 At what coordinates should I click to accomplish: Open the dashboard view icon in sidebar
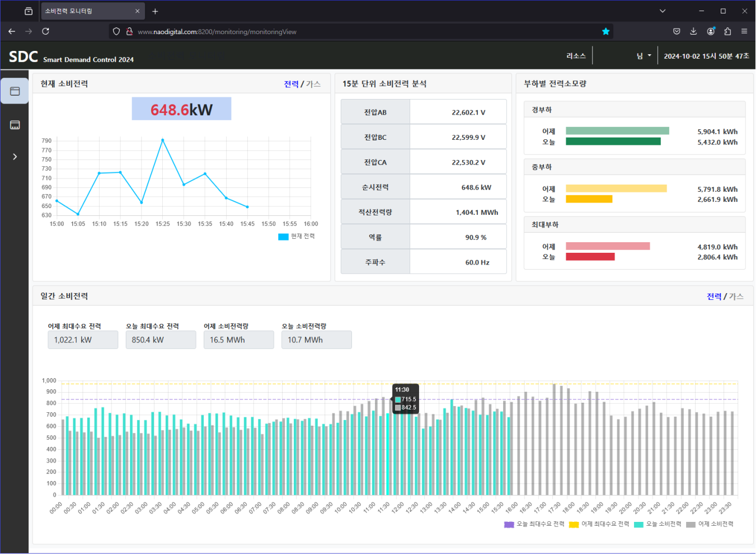[15, 91]
